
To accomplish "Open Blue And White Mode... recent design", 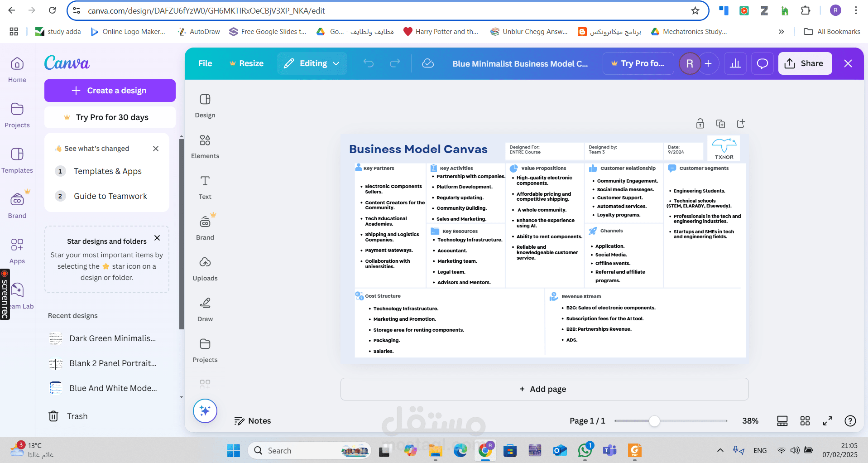I will [103, 388].
